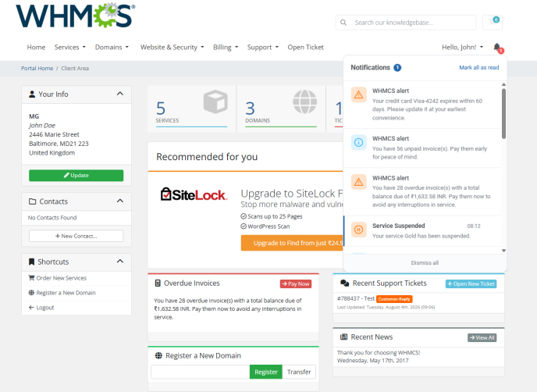Click the Transfer domain button
This screenshot has width=537, height=392.
coord(299,372)
